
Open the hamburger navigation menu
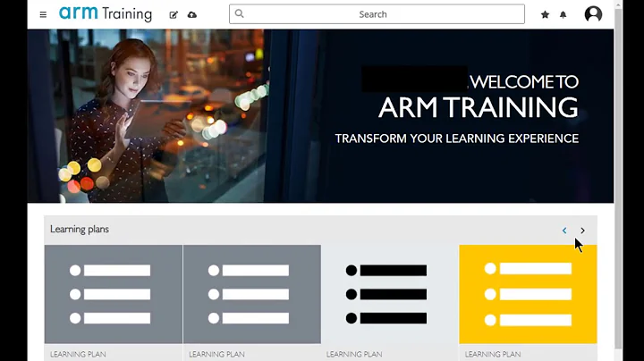(43, 15)
